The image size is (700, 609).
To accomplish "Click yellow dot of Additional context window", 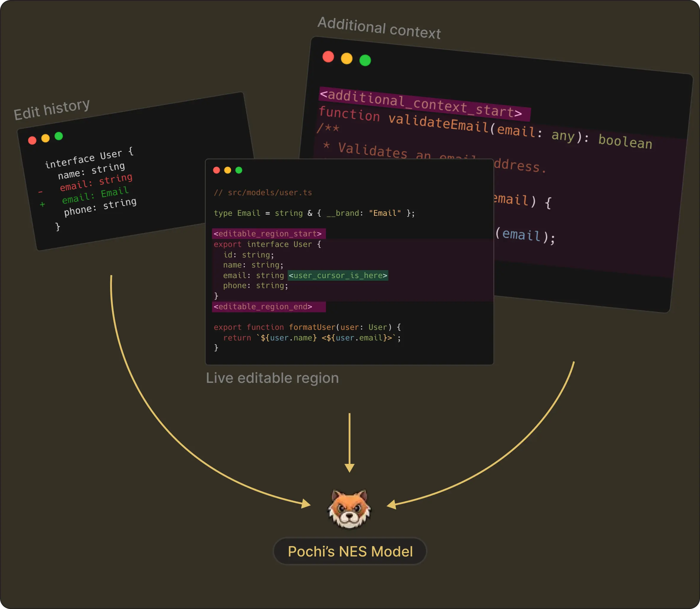I will (x=346, y=58).
